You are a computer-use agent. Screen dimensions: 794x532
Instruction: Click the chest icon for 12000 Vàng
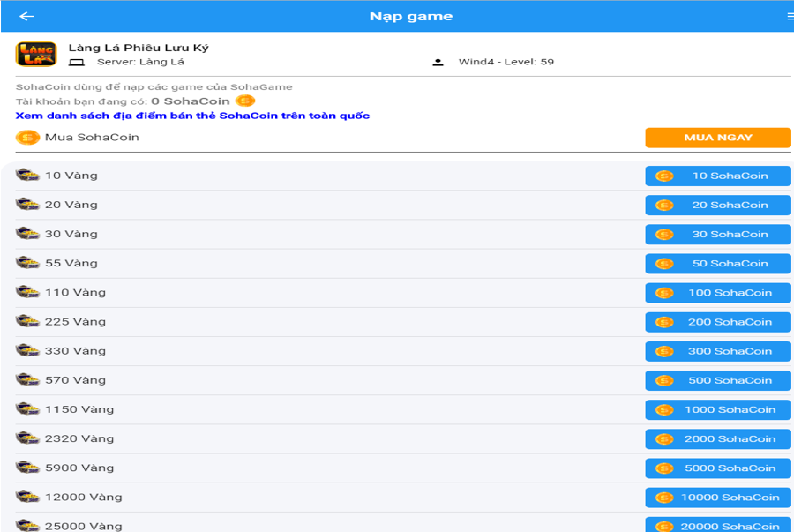tap(27, 497)
